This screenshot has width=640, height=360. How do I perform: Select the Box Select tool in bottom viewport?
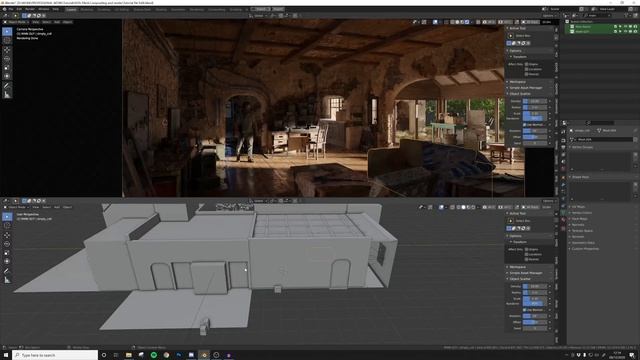coord(7,216)
